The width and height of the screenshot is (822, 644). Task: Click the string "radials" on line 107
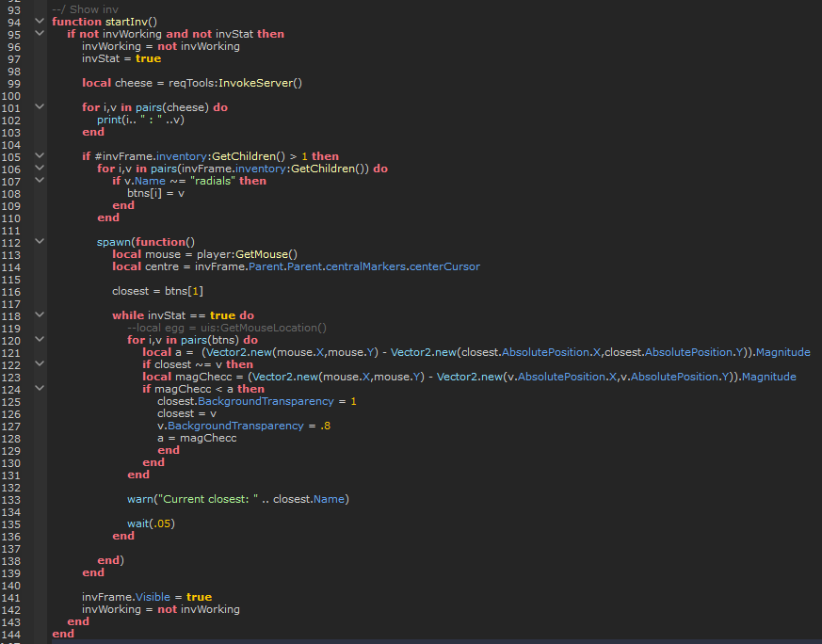(213, 181)
